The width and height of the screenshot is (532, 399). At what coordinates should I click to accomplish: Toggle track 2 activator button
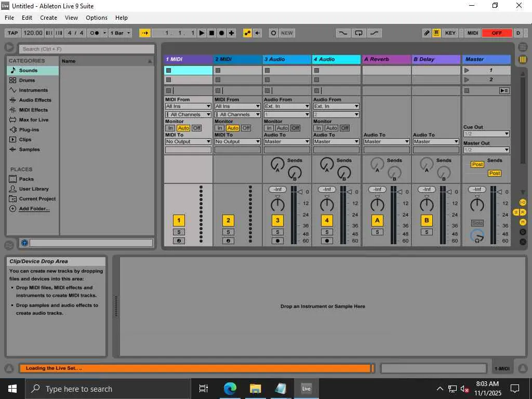[x=228, y=220]
